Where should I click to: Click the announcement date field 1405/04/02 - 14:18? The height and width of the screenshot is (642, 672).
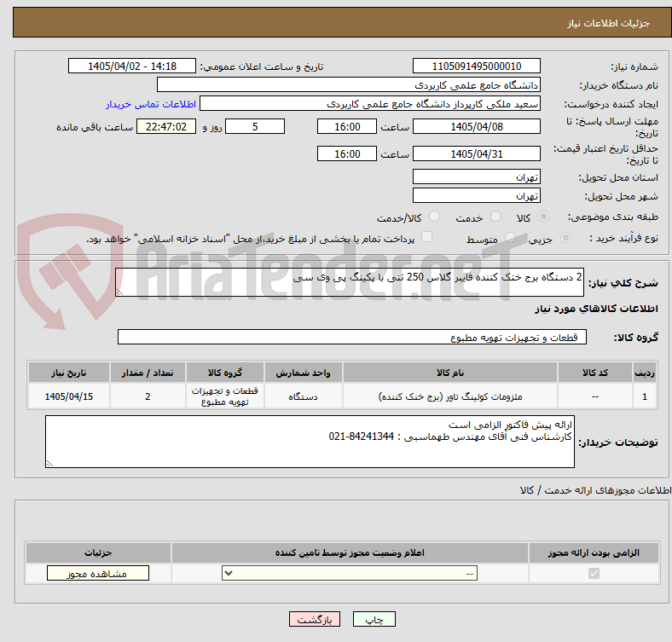pyautogui.click(x=132, y=66)
